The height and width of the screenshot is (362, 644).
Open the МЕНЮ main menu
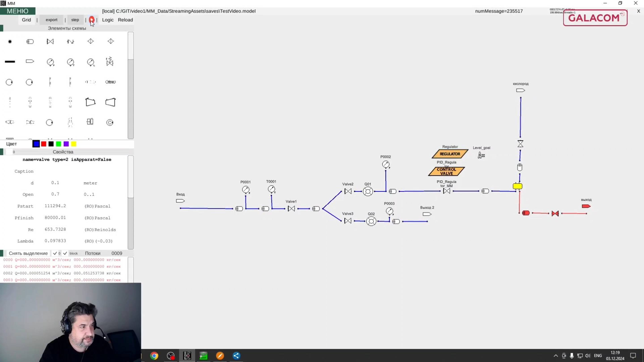(x=18, y=11)
